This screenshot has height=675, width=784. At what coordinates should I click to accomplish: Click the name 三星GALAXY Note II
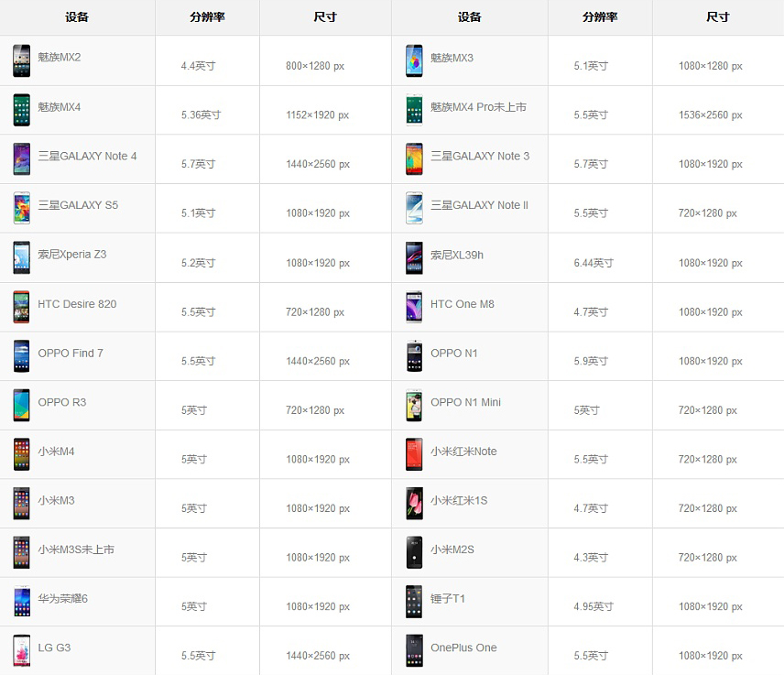[480, 205]
